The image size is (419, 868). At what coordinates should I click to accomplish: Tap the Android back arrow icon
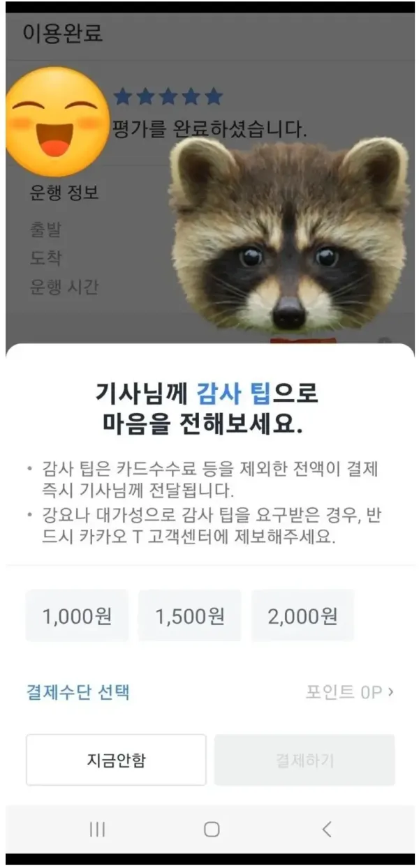(x=327, y=829)
